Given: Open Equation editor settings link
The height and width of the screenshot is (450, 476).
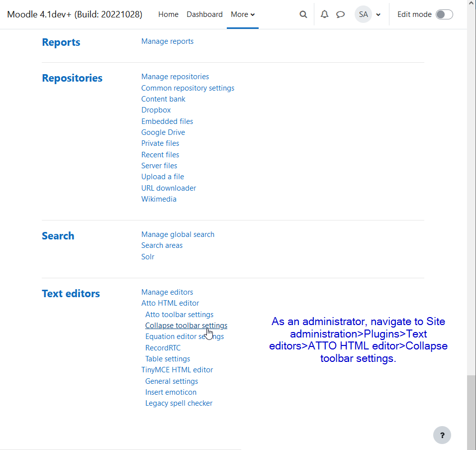Looking at the screenshot, I should pos(185,337).
